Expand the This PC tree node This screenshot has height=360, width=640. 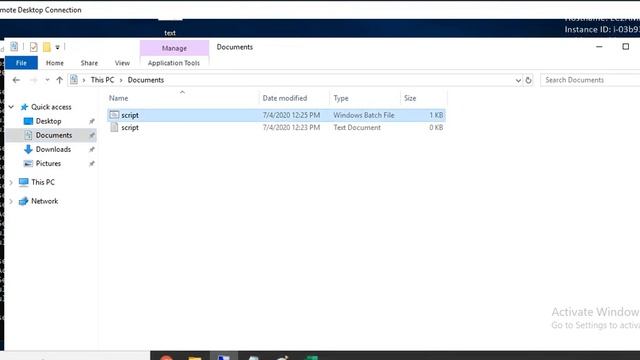(11, 182)
